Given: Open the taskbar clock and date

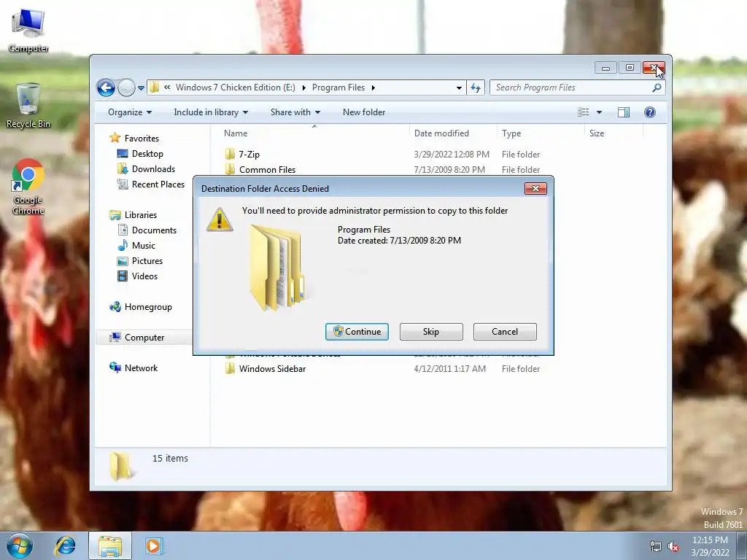Looking at the screenshot, I should coord(710,546).
